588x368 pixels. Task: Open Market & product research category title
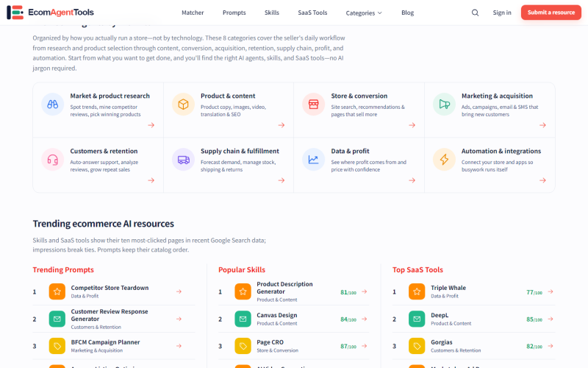pyautogui.click(x=110, y=96)
